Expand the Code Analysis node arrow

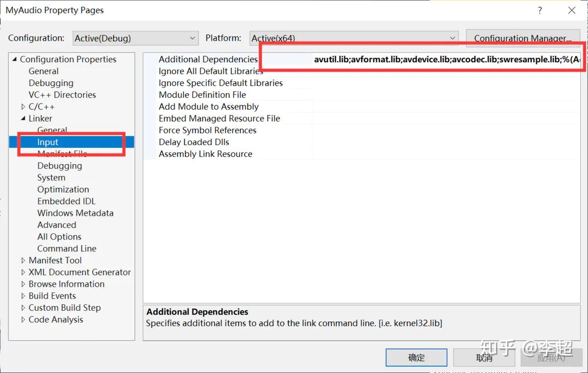pyautogui.click(x=24, y=320)
